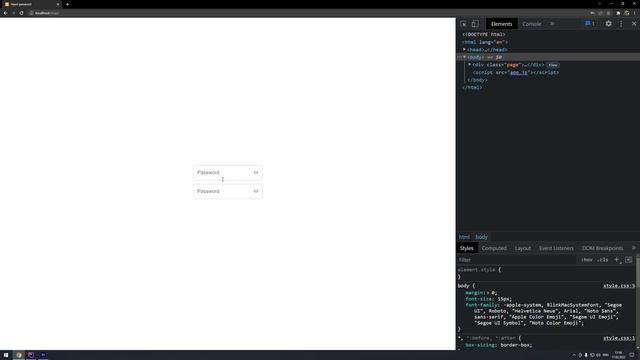Click the html breadcrumb item
The height and width of the screenshot is (360, 640).
464,237
